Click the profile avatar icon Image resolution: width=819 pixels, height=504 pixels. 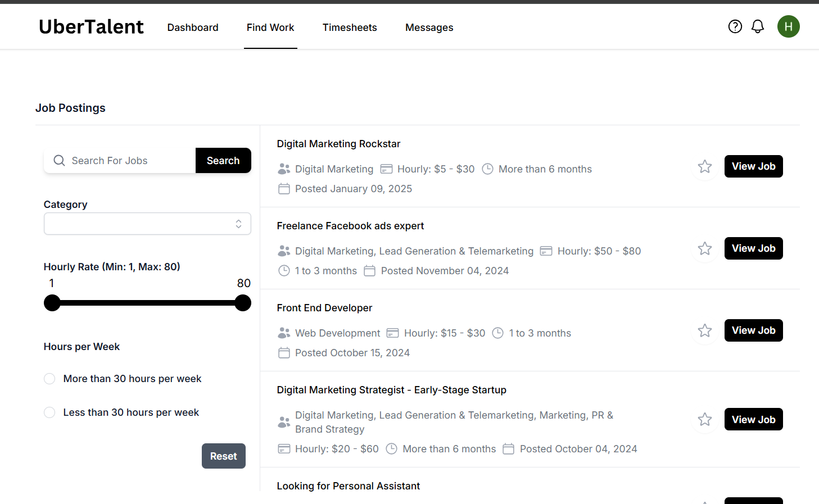(x=788, y=26)
